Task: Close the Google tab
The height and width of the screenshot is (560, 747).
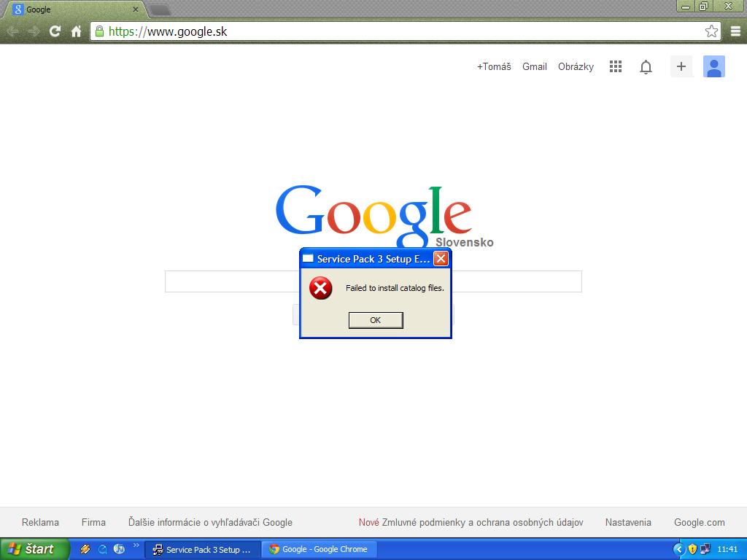Action: coord(135,9)
